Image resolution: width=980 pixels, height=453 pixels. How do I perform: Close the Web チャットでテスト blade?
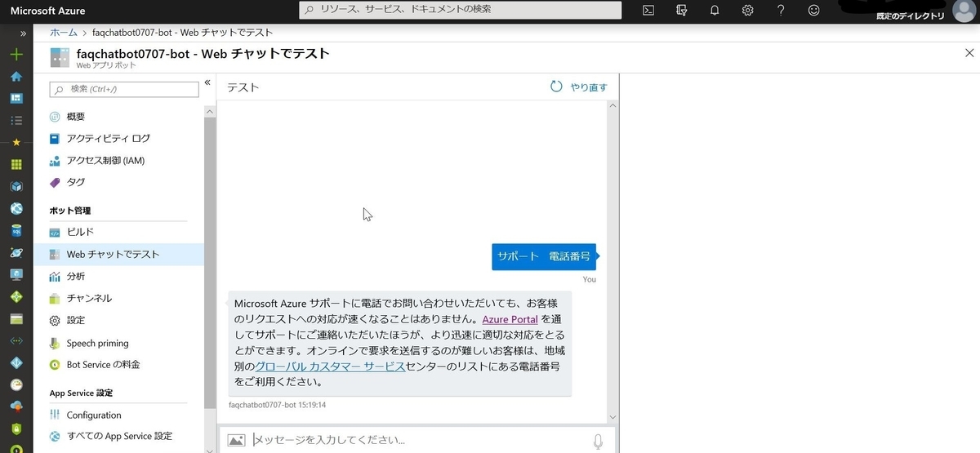click(969, 53)
